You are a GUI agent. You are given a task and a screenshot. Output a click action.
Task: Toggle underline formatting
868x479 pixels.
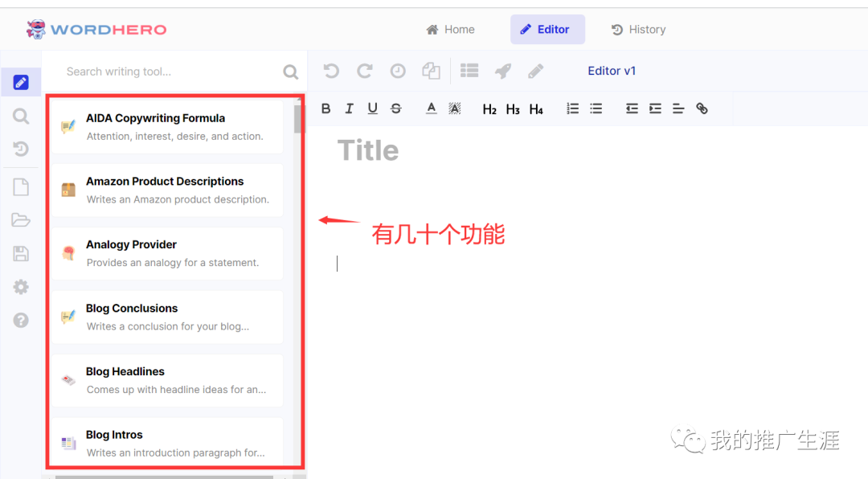[373, 108]
